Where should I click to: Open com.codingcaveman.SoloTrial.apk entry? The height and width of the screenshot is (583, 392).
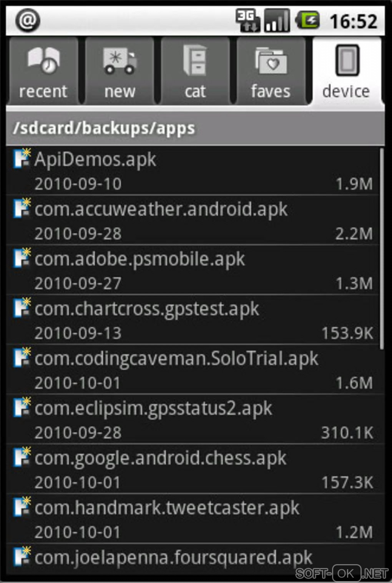click(193, 370)
